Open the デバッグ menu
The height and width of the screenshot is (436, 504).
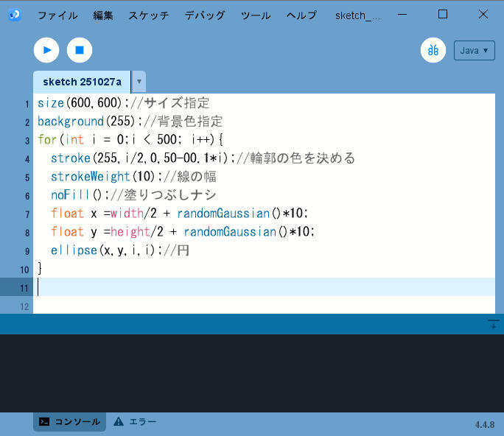206,15
